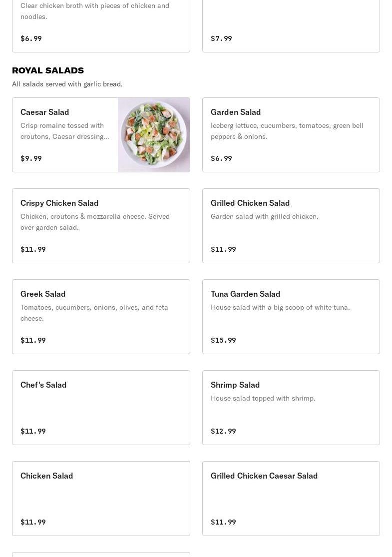Select the Garden Salad item card
The height and width of the screenshot is (557, 392).
click(x=291, y=135)
